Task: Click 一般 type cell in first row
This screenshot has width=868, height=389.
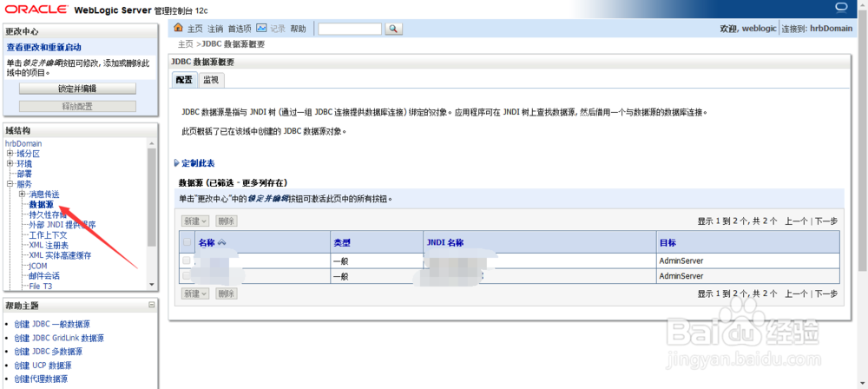Action: pyautogui.click(x=340, y=261)
